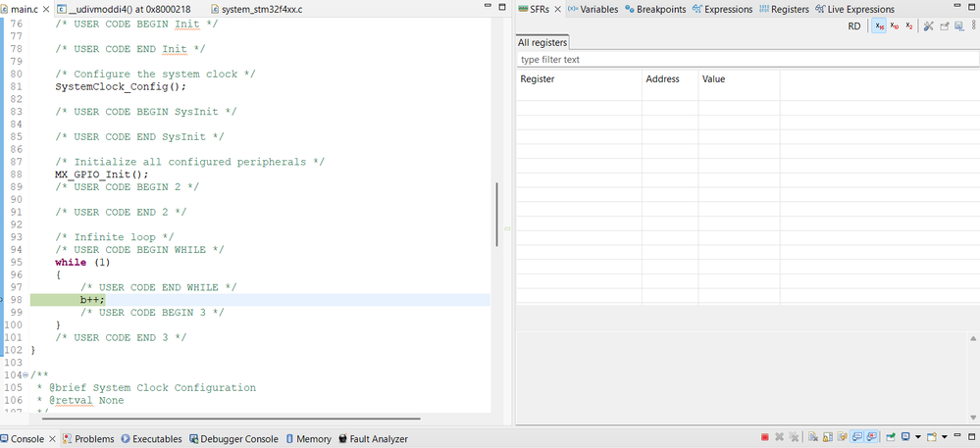Switch to the Memory tab
Viewport: 980px width, 448px height.
309,439
